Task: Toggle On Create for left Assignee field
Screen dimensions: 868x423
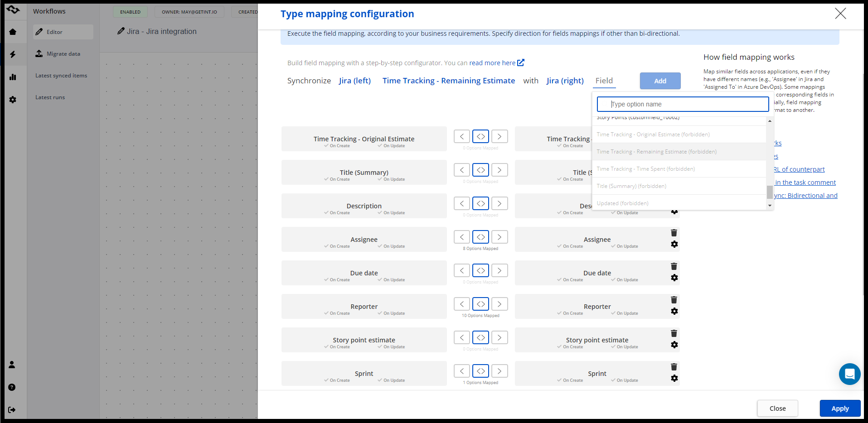Action: [337, 246]
